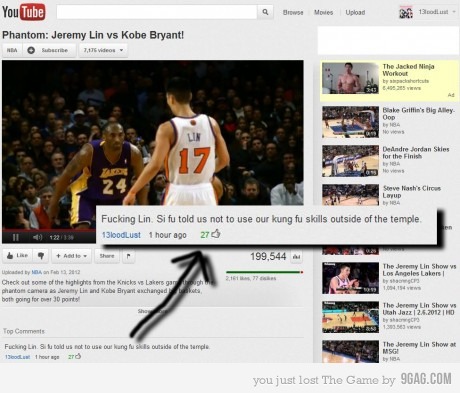Like the top comment with small thumbs-up

[x=78, y=356]
